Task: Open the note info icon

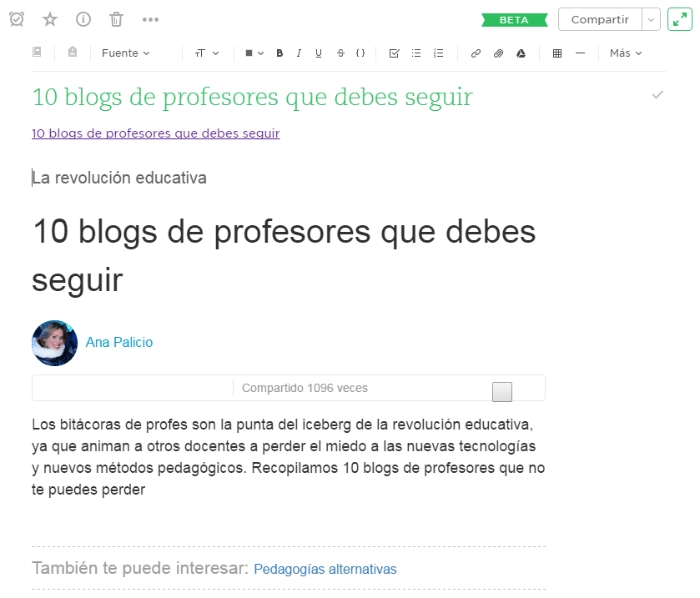Action: click(x=83, y=19)
